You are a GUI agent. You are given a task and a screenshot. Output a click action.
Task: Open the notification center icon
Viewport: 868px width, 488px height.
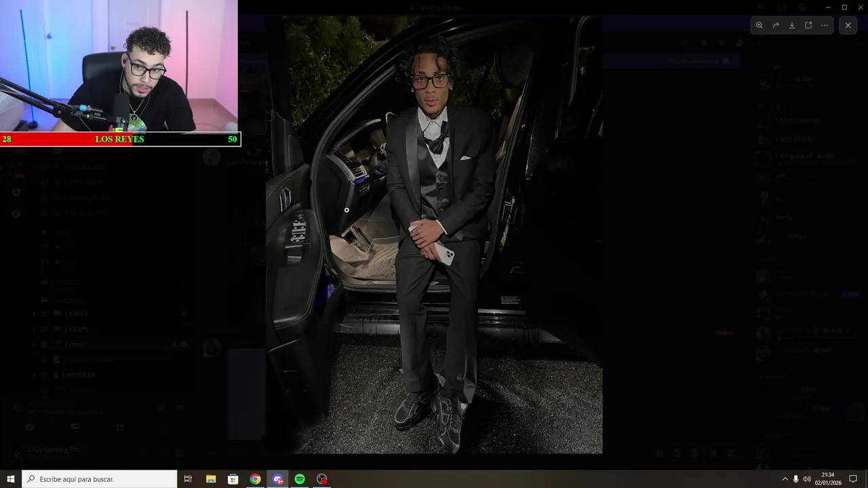click(x=853, y=479)
